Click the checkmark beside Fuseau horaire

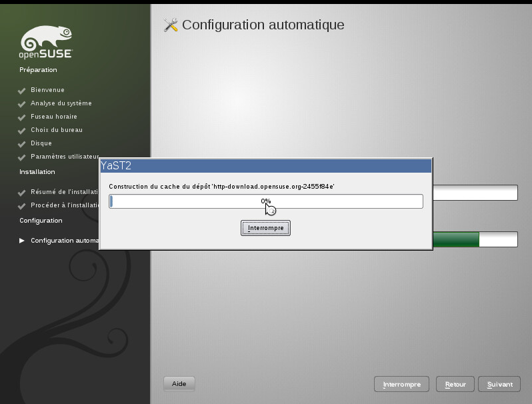tap(22, 117)
